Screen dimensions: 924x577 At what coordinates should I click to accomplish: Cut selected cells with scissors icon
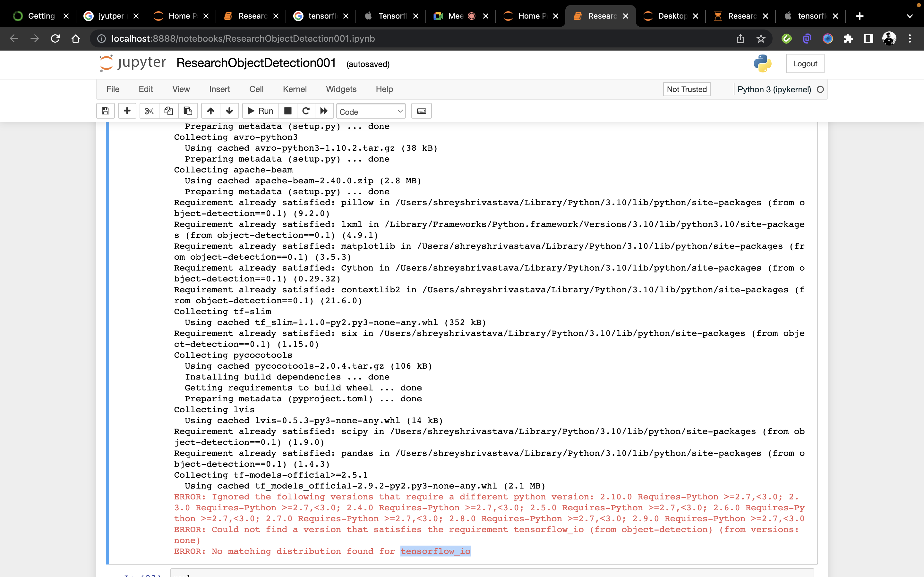coord(149,111)
